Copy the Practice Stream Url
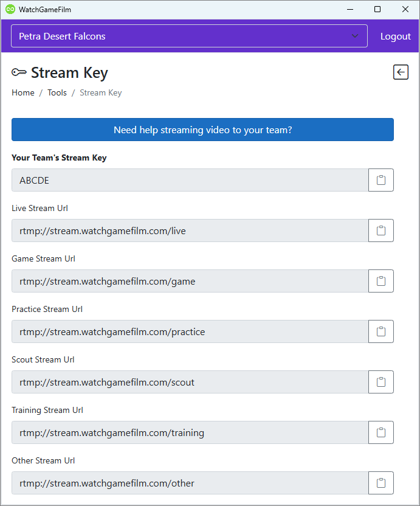Viewport: 420px width, 506px height. (x=381, y=331)
